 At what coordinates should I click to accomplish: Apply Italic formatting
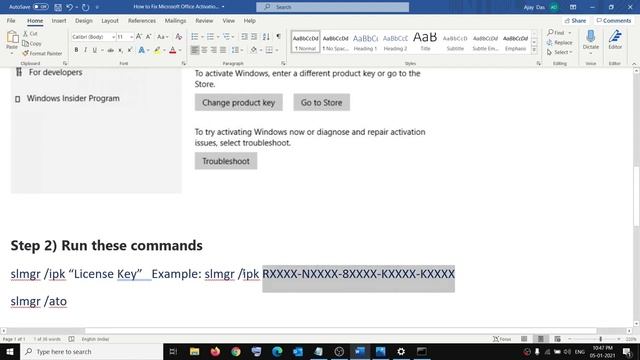[x=85, y=50]
